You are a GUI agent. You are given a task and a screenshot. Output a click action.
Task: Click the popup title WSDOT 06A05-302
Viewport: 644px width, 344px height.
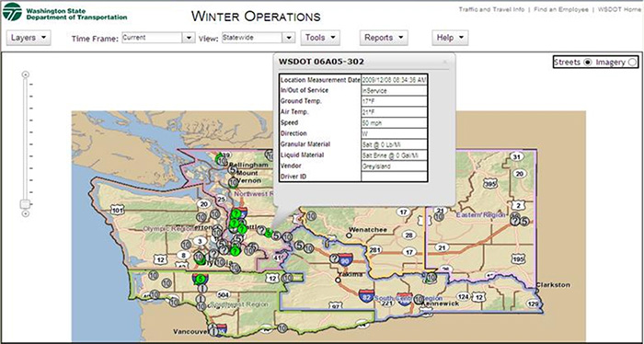tap(321, 62)
